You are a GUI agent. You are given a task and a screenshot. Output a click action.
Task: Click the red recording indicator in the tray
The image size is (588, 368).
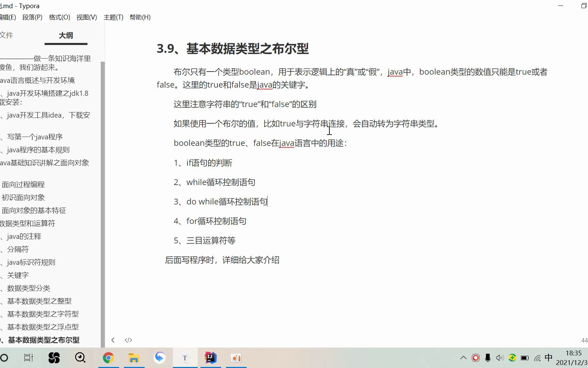(475, 358)
